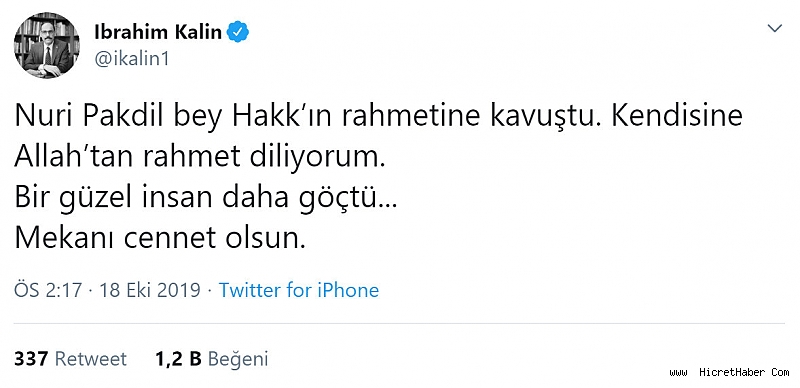Image resolution: width=800 pixels, height=388 pixels.
Task: Click the line Bir güzel insan daha göçtü
Action: coord(206,199)
